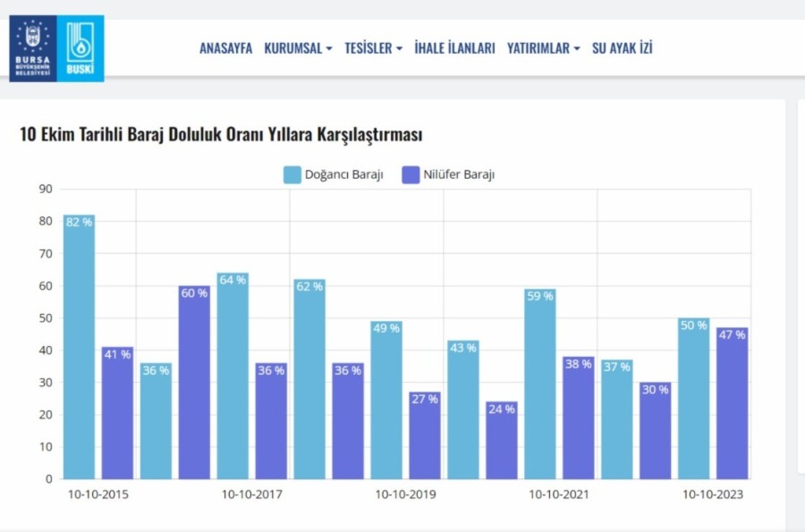Click the 47 % Nilüfer bar for 2023
Screen dimensions: 805x532
tap(733, 404)
